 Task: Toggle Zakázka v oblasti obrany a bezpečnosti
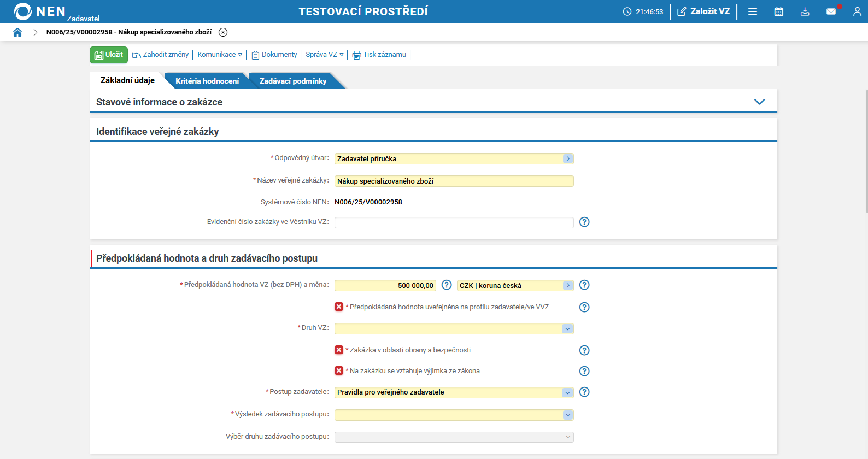tap(339, 350)
